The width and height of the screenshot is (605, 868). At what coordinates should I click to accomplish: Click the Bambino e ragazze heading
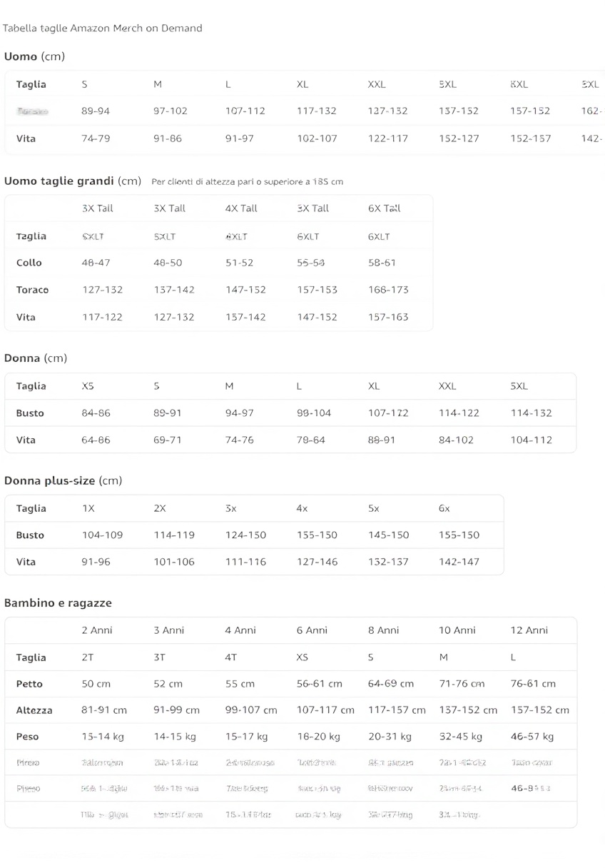[58, 603]
